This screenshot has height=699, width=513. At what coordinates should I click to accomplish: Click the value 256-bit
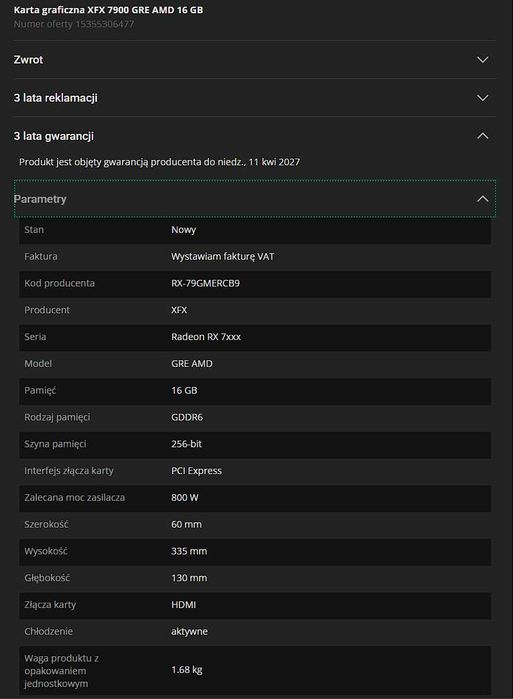186,444
